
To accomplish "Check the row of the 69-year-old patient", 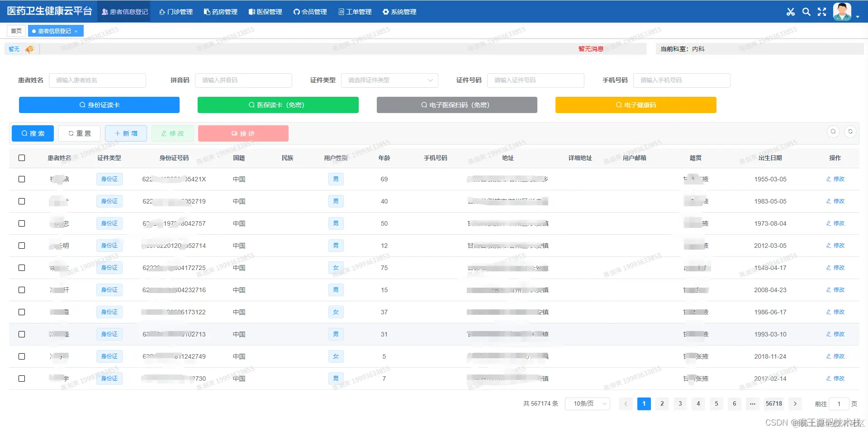I will (x=22, y=179).
